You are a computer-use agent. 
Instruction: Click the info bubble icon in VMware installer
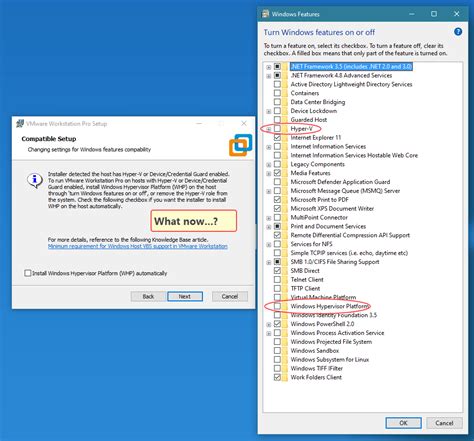coord(35,181)
